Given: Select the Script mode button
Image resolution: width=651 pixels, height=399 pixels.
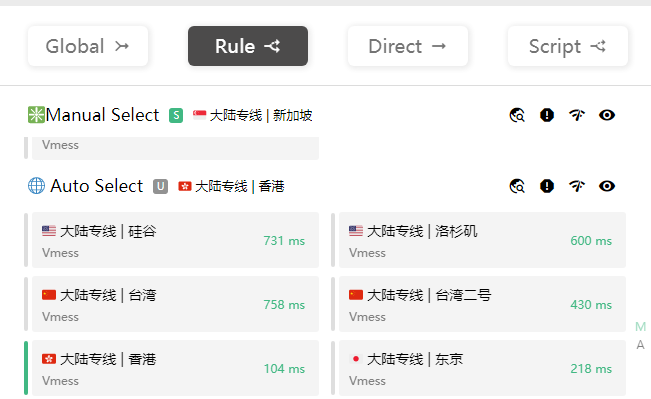Looking at the screenshot, I should click(568, 46).
